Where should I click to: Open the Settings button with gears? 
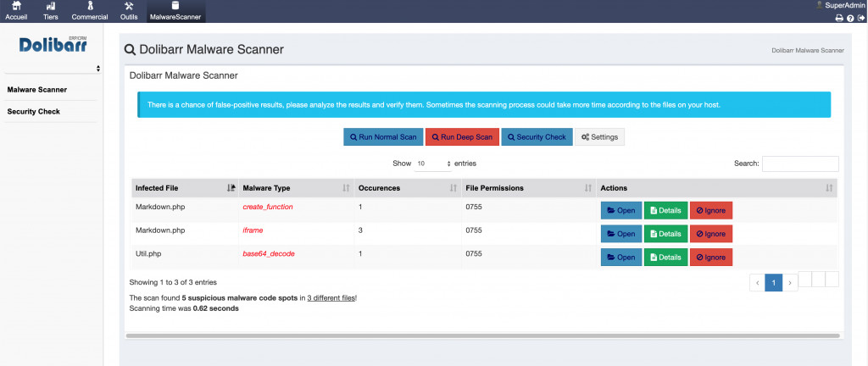[x=599, y=137]
